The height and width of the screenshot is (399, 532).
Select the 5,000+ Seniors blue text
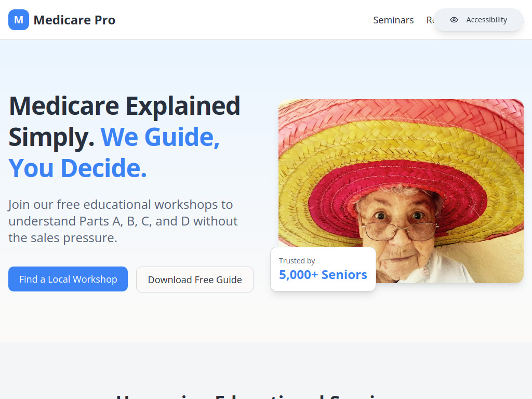tap(323, 275)
